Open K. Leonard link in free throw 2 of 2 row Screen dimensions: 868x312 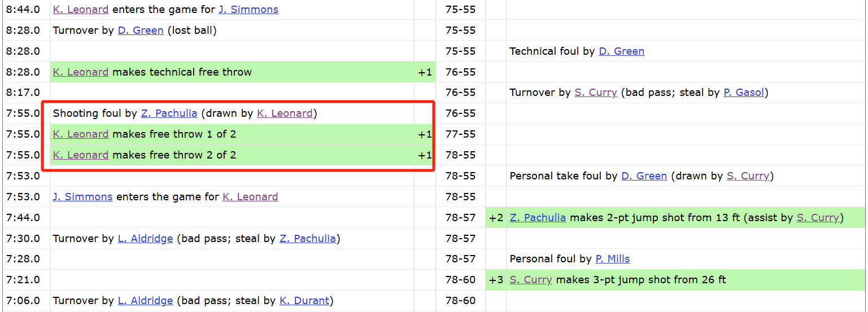click(x=81, y=155)
